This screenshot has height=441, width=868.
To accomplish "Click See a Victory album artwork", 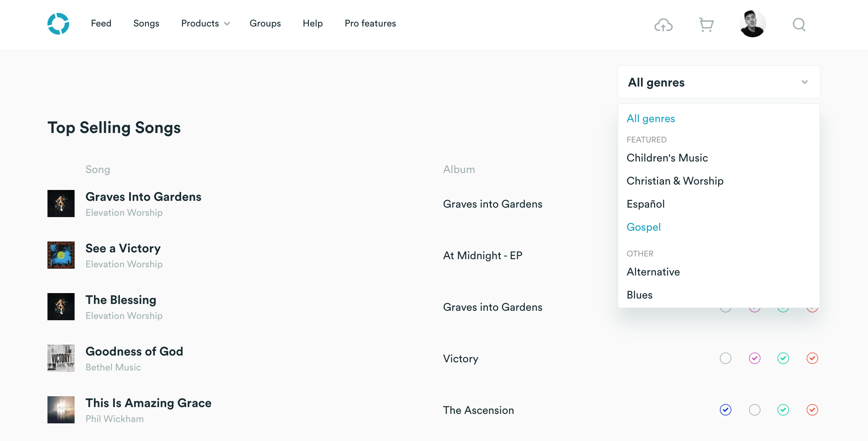I will pyautogui.click(x=61, y=255).
